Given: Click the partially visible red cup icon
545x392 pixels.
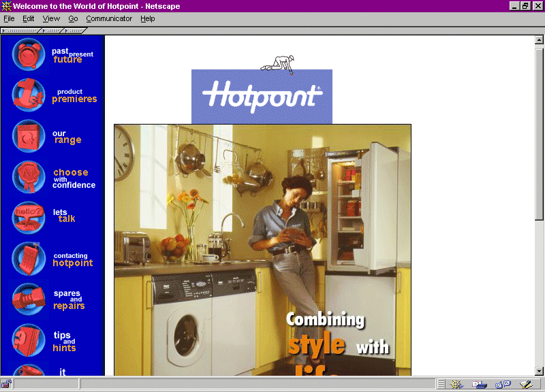Looking at the screenshot, I should tap(29, 370).
